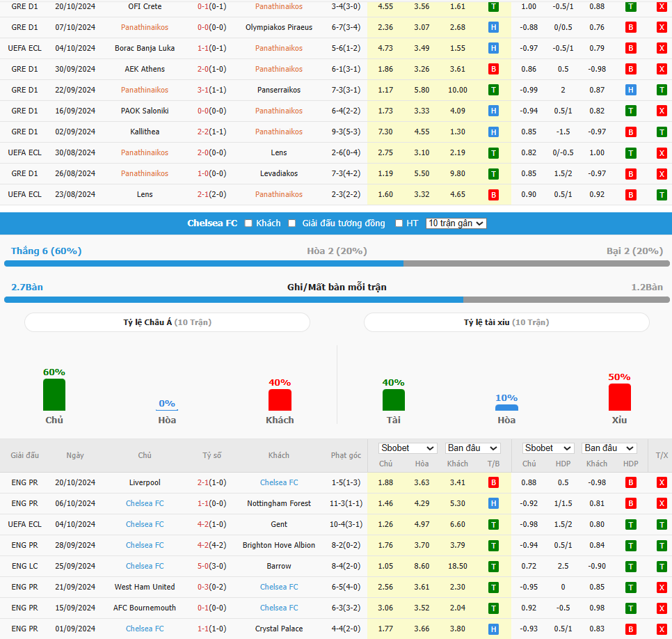This screenshot has height=639, width=672.
Task: Click the '9.80' odds value in Levadiakos row
Action: [458, 174]
